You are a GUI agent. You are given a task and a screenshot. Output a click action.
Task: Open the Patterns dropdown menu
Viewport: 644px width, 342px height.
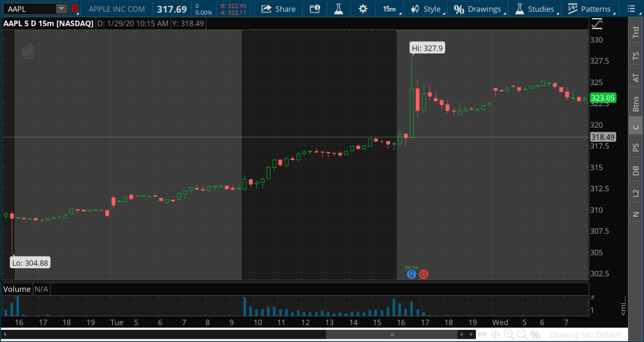[x=590, y=9]
